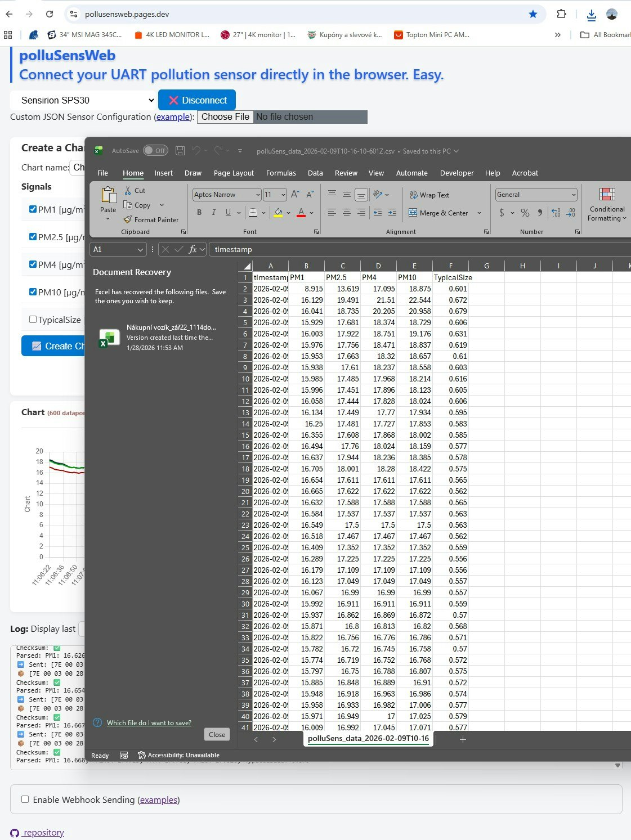Apply Bold formatting in the Font group
Screen dimensions: 631x840
pyautogui.click(x=199, y=213)
